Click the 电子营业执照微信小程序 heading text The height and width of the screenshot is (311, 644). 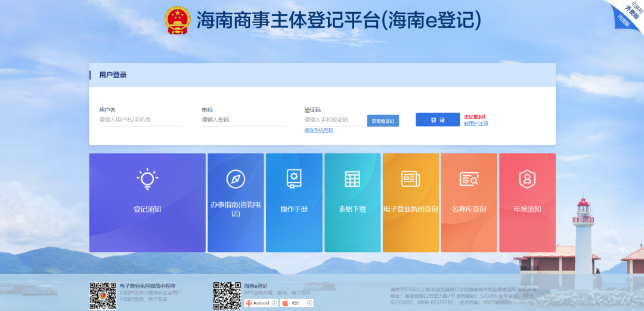pos(147,286)
